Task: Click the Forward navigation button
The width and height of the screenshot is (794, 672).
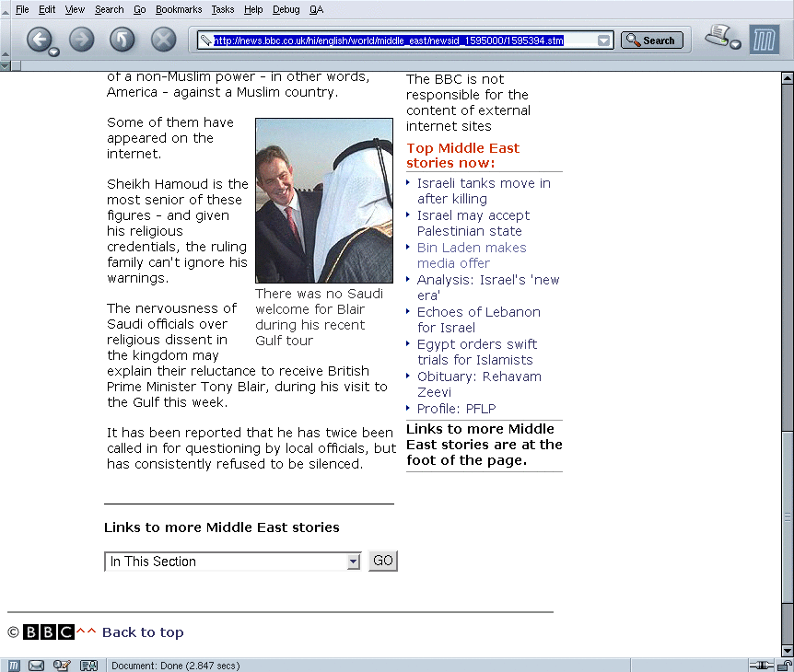Action: pos(82,40)
